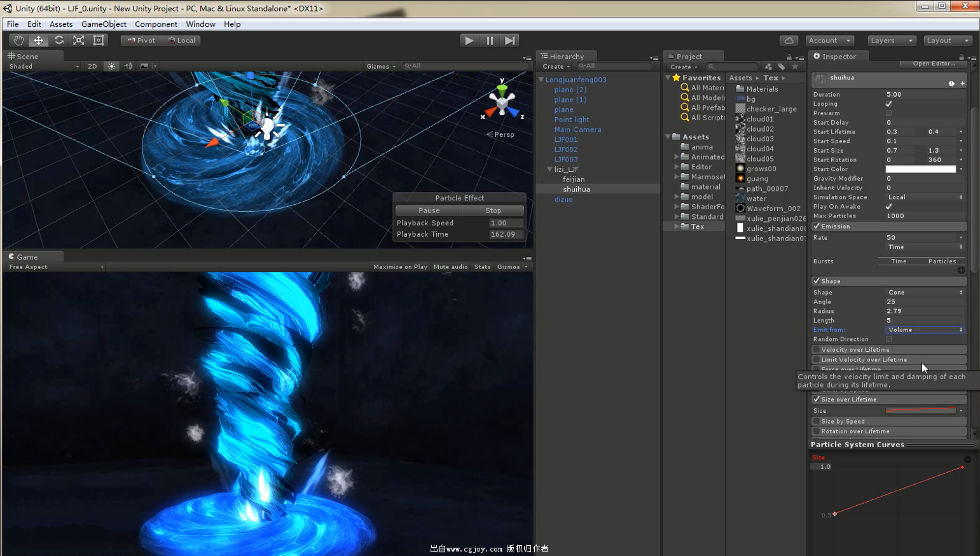The height and width of the screenshot is (556, 980).
Task: Toggle the Random Direction checkbox
Action: (888, 339)
